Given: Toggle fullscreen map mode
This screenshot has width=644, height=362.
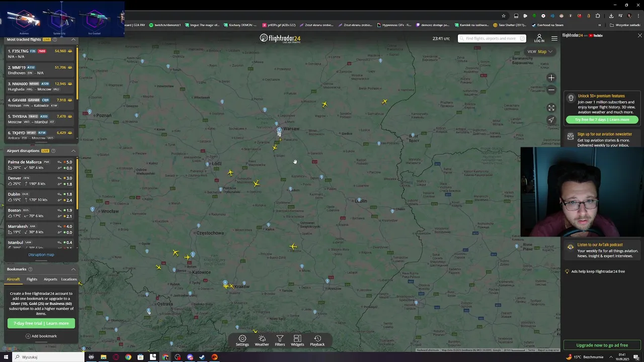Looking at the screenshot, I should point(551,108).
